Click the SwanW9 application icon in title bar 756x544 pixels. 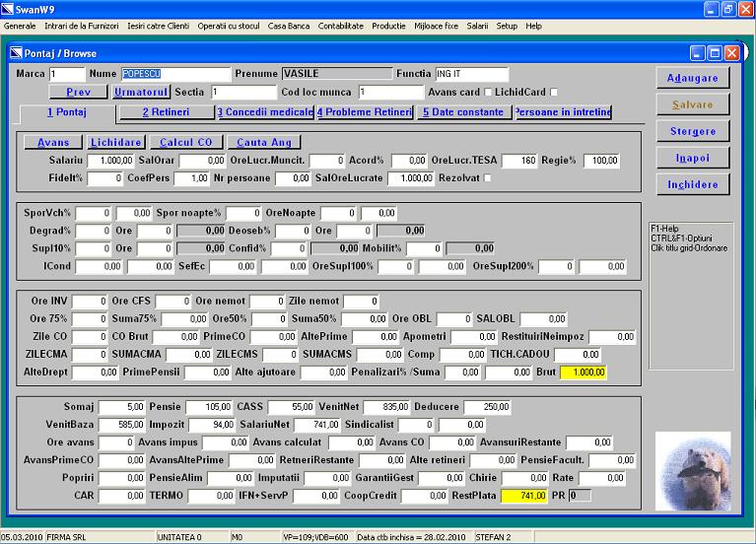click(9, 9)
